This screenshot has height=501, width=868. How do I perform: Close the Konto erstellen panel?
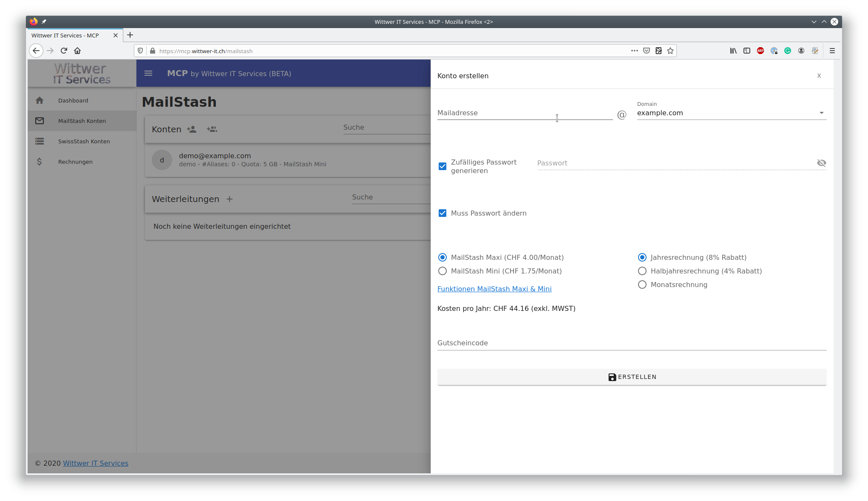coord(819,76)
